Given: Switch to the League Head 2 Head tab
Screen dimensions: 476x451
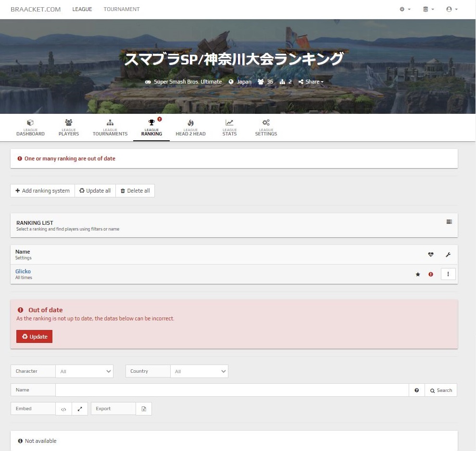Looking at the screenshot, I should (191, 128).
